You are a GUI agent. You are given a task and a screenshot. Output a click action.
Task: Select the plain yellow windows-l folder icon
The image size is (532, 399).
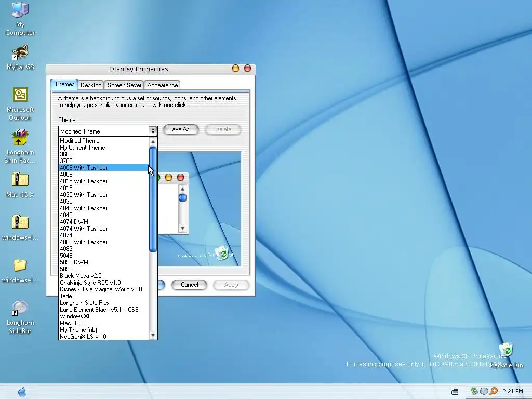(20, 270)
